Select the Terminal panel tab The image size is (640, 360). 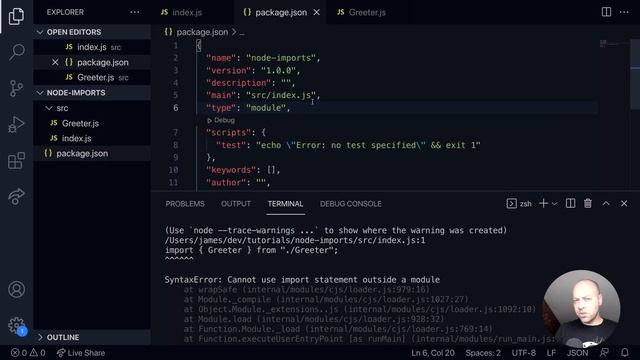(x=285, y=204)
